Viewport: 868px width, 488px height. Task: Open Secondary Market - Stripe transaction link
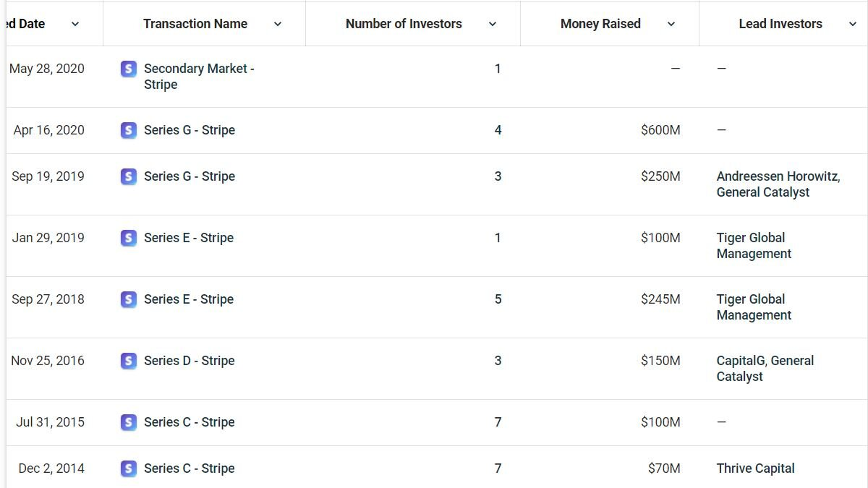pyautogui.click(x=199, y=77)
